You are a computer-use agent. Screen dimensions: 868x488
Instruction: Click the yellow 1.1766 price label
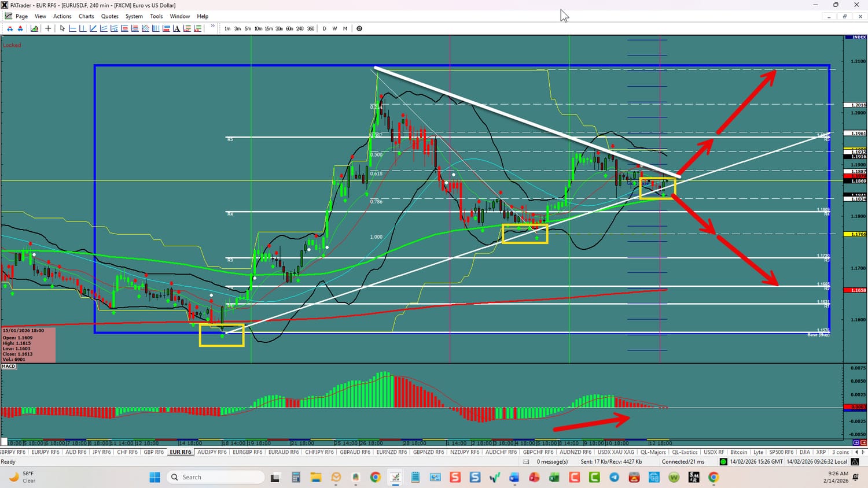[x=855, y=234]
